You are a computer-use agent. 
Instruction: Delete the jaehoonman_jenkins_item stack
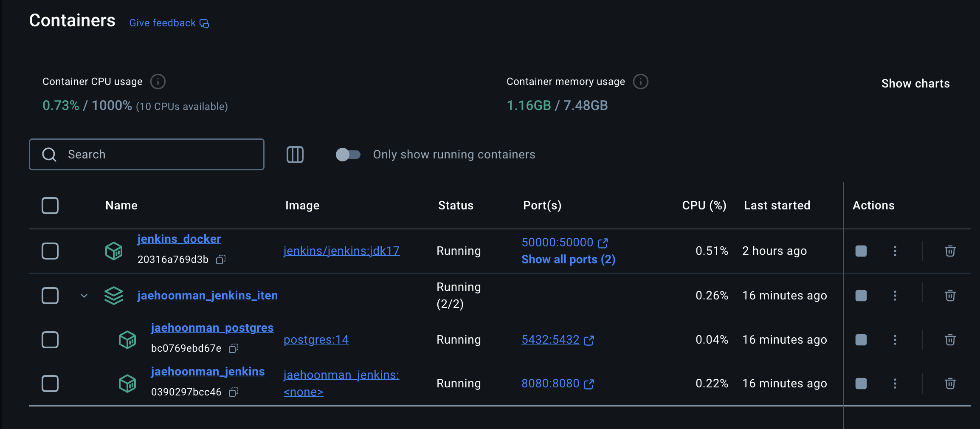[950, 296]
